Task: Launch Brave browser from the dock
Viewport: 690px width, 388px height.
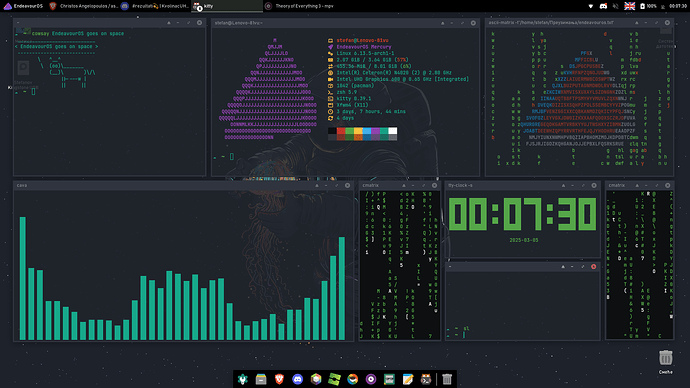Action: click(279, 379)
